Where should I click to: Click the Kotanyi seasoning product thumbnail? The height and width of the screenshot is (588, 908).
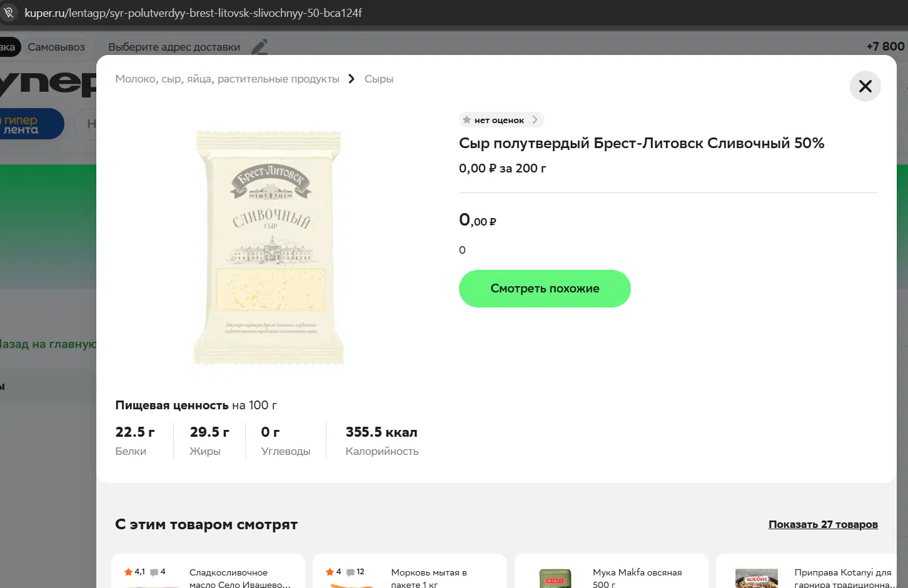pyautogui.click(x=757, y=578)
